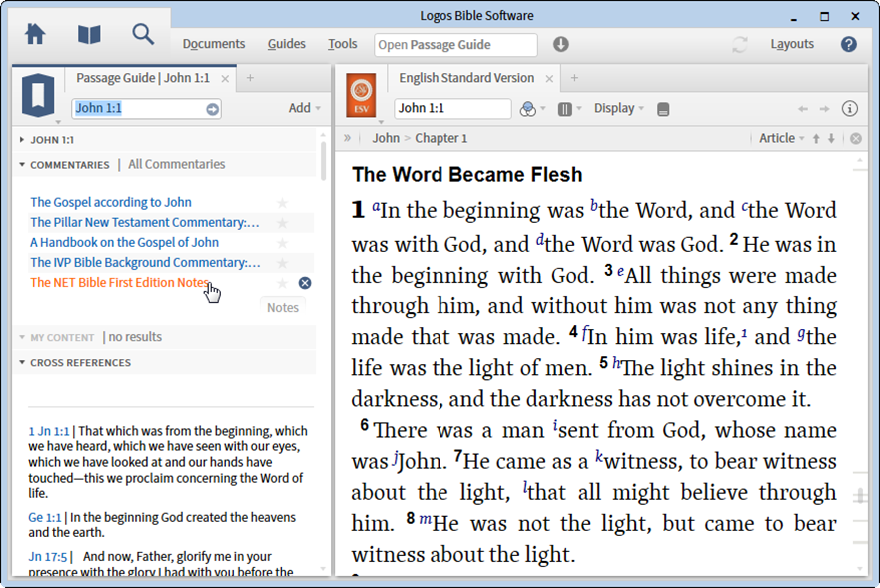Star A Handbook on the Gospel of John

(x=283, y=243)
